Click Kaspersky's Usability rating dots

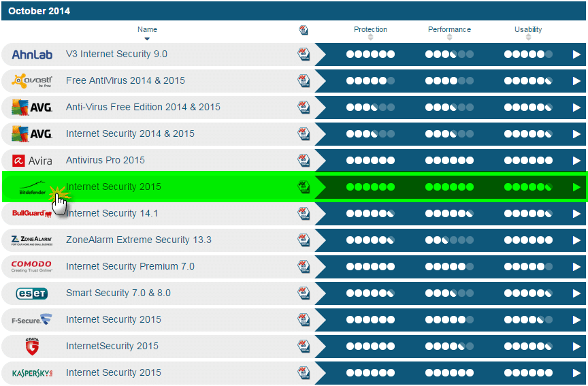click(528, 373)
